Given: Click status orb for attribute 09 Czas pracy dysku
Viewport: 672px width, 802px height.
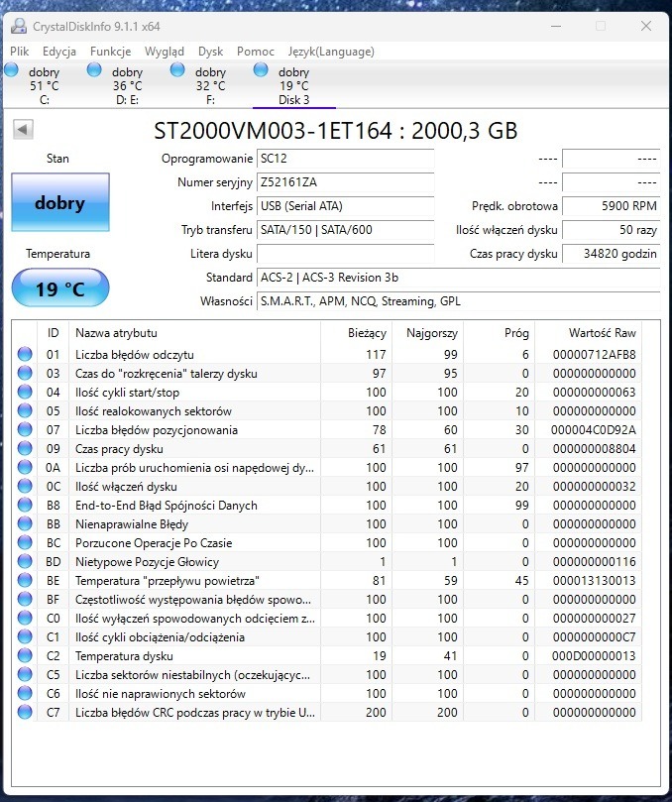Looking at the screenshot, I should pos(25,448).
